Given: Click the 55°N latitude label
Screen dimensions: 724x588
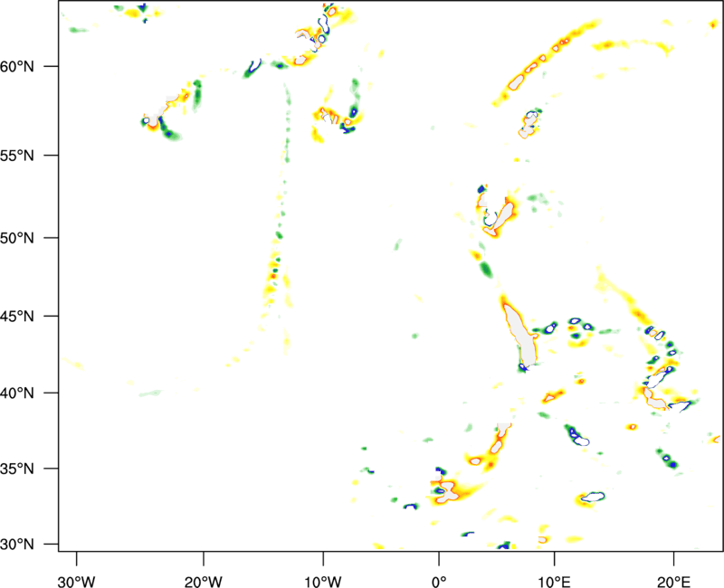Looking at the screenshot, I should click(17, 156).
